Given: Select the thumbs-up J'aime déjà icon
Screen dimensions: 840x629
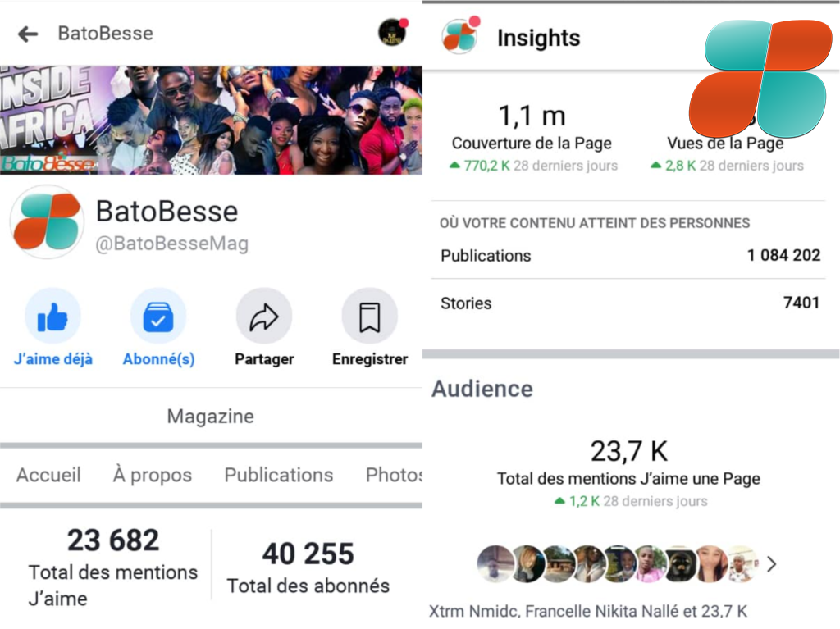Looking at the screenshot, I should tap(52, 316).
